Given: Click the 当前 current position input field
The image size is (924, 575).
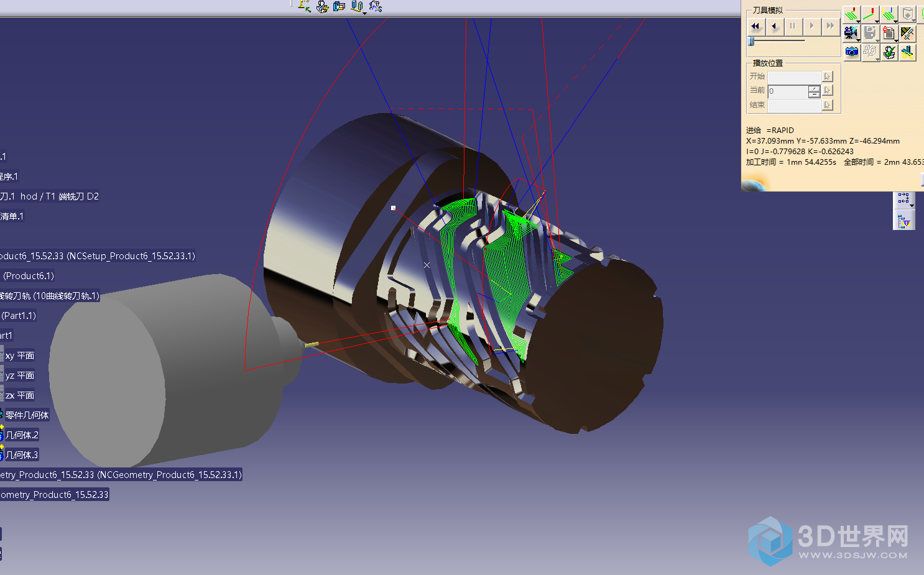Looking at the screenshot, I should [788, 91].
